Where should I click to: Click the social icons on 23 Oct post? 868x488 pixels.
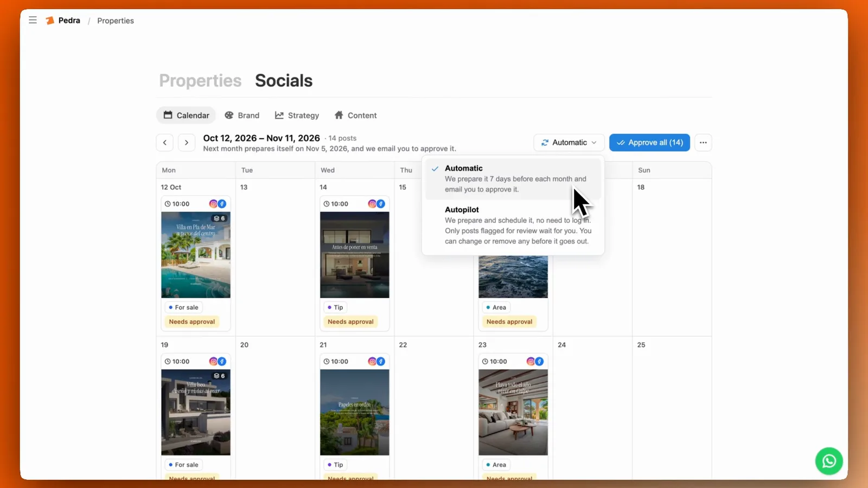[535, 362]
